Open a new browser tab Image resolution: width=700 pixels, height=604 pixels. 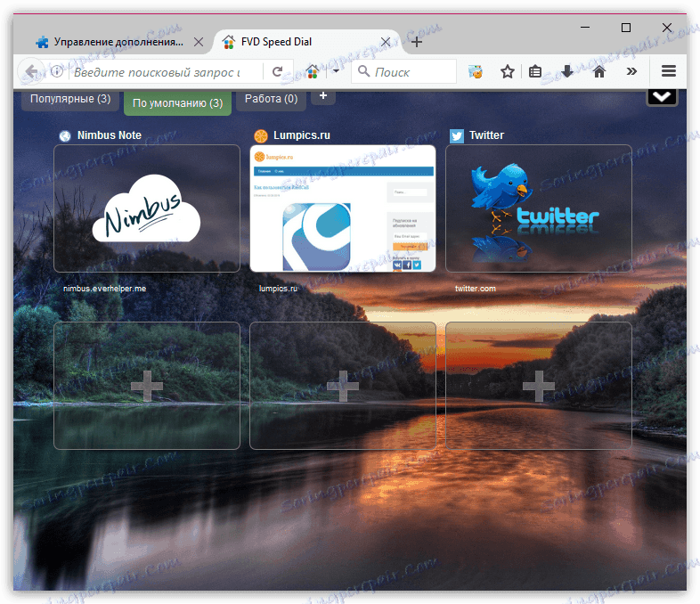(416, 42)
